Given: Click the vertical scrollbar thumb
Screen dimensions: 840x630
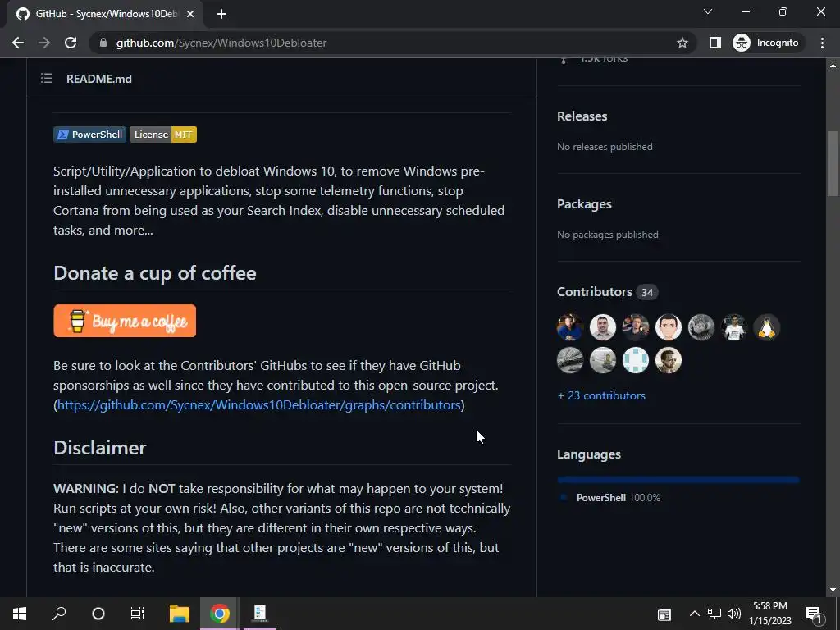Looking at the screenshot, I should (x=833, y=164).
